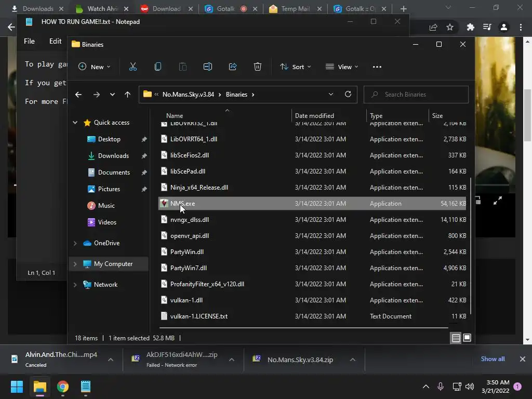The image size is (532, 399).
Task: Open the New item dropdown
Action: (x=95, y=67)
